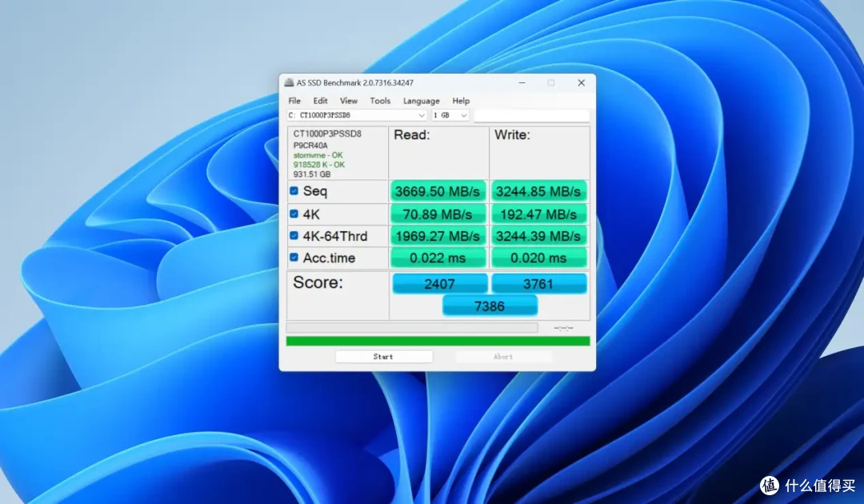Viewport: 864px width, 504px height.
Task: Open the Help menu
Action: tap(461, 101)
